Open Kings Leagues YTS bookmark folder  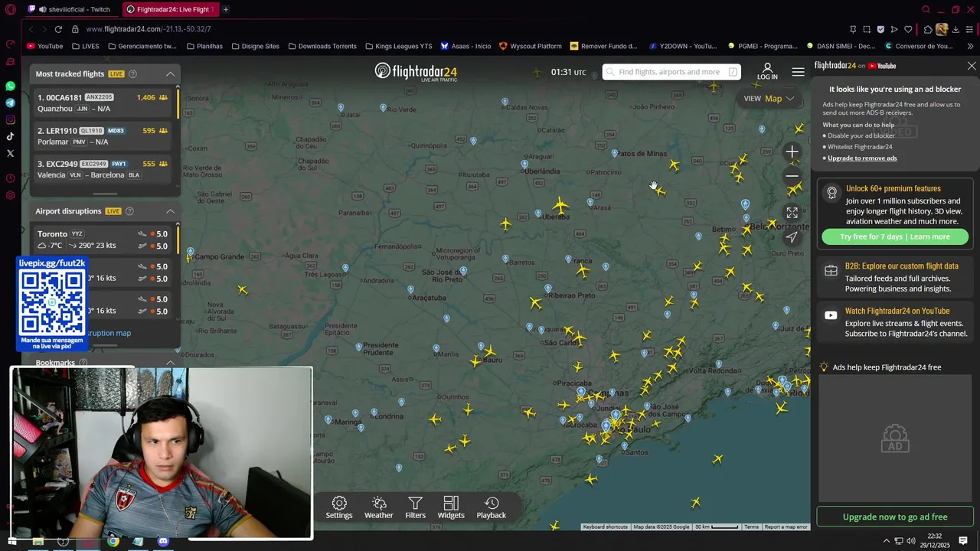(397, 46)
